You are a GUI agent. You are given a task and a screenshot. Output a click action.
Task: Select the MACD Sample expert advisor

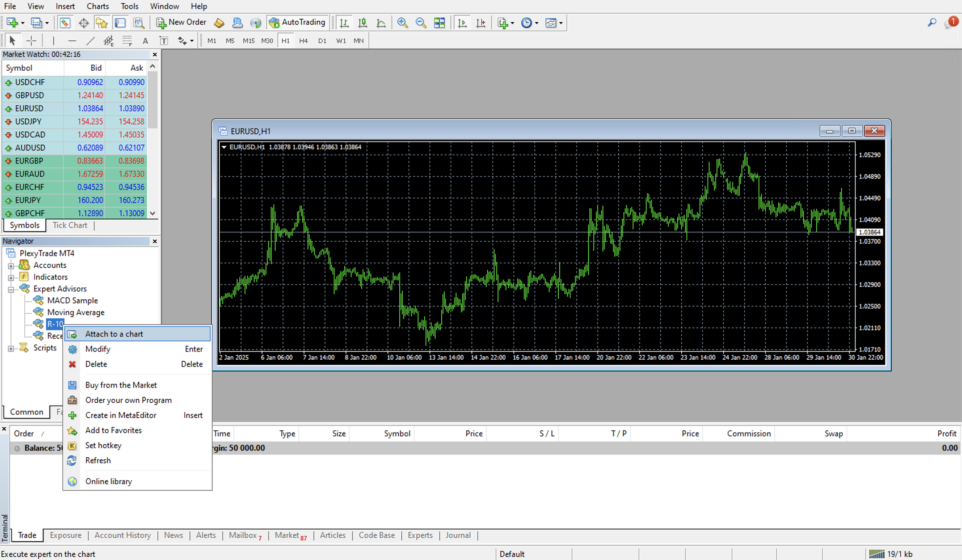[72, 300]
